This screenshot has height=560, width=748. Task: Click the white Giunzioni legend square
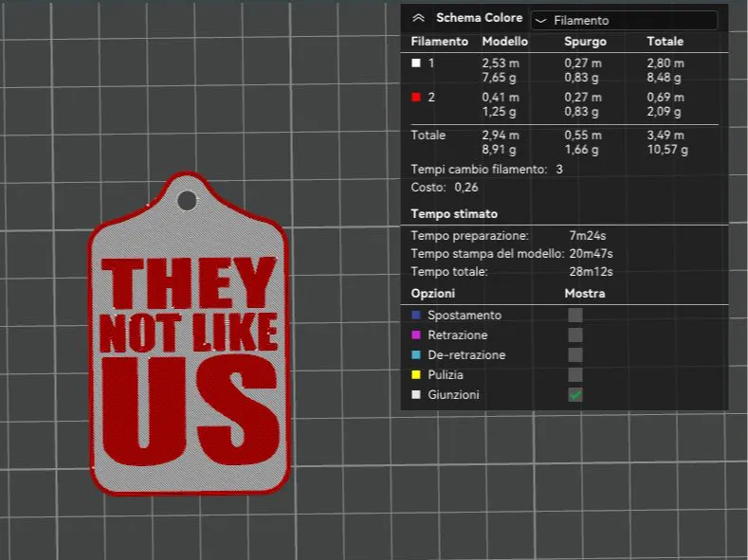tap(416, 394)
